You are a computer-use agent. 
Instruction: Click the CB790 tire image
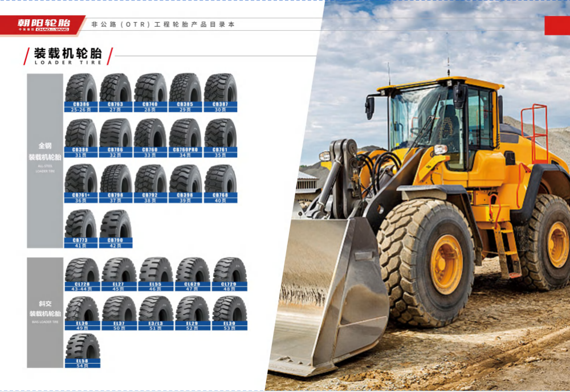pos(116,224)
